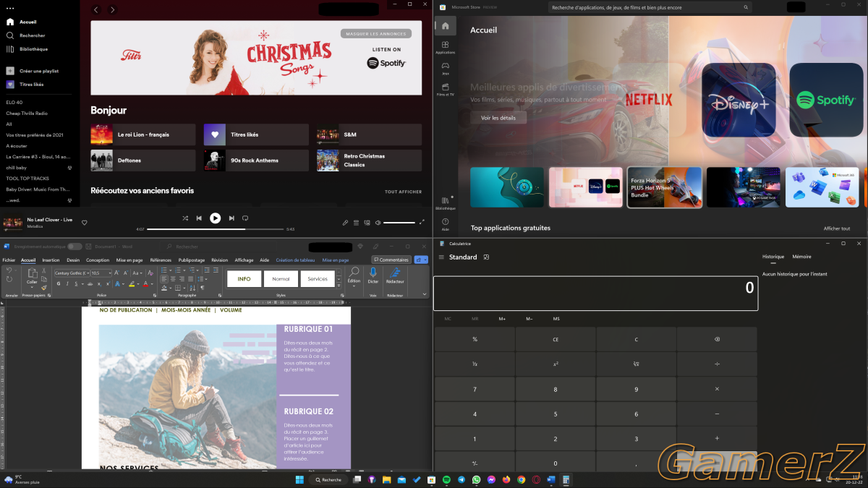The height and width of the screenshot is (488, 868).
Task: Toggle bold formatting in Word
Action: (58, 284)
